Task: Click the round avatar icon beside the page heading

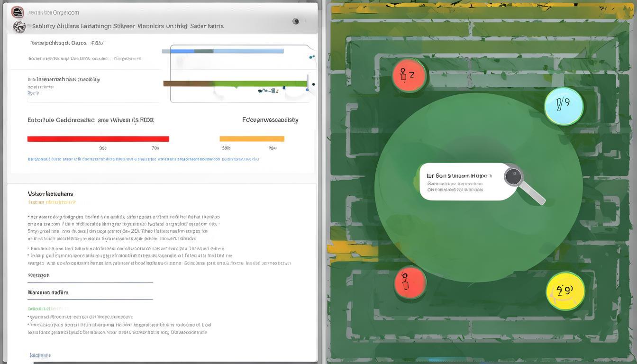Action: (x=19, y=27)
